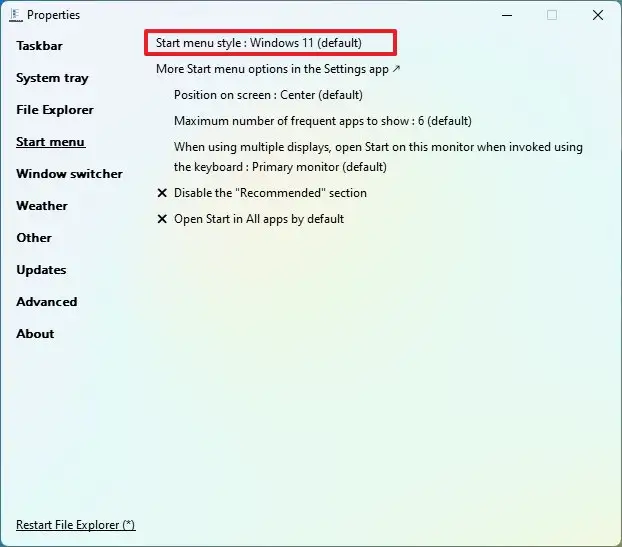
Task: Choose monitor for Start on multiple displays
Action: click(x=377, y=157)
